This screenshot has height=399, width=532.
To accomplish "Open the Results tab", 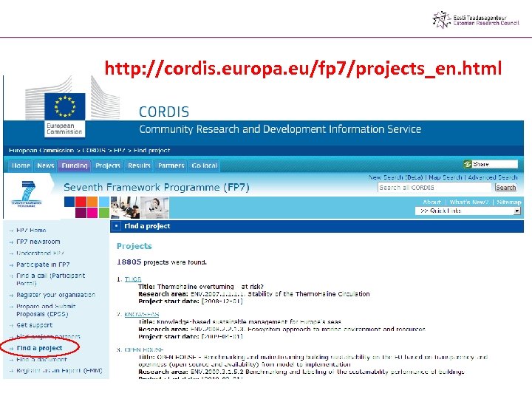I will tap(139, 166).
